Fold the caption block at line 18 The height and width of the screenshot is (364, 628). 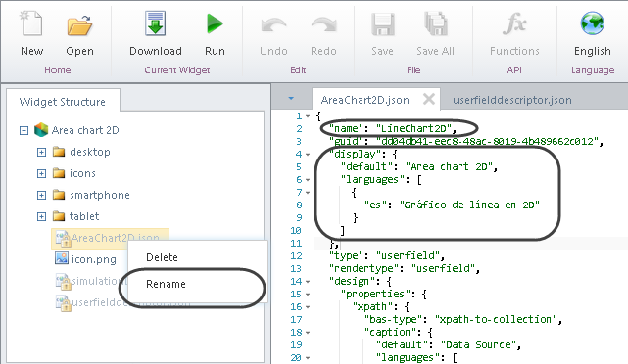pyautogui.click(x=308, y=333)
